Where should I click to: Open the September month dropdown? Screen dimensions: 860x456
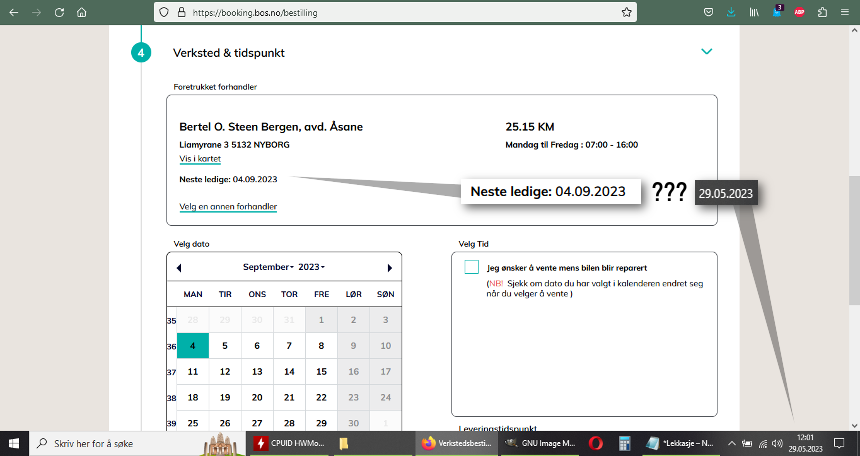[x=268, y=267]
